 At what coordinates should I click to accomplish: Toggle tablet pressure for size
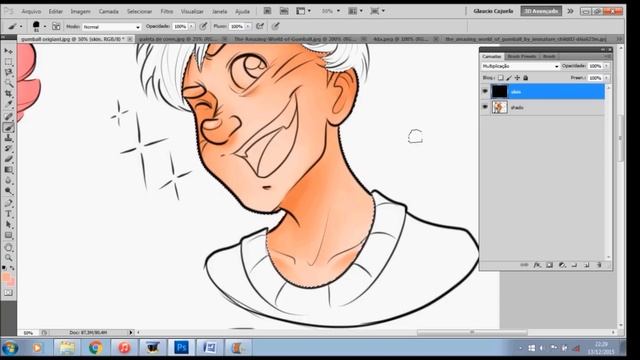point(276,27)
